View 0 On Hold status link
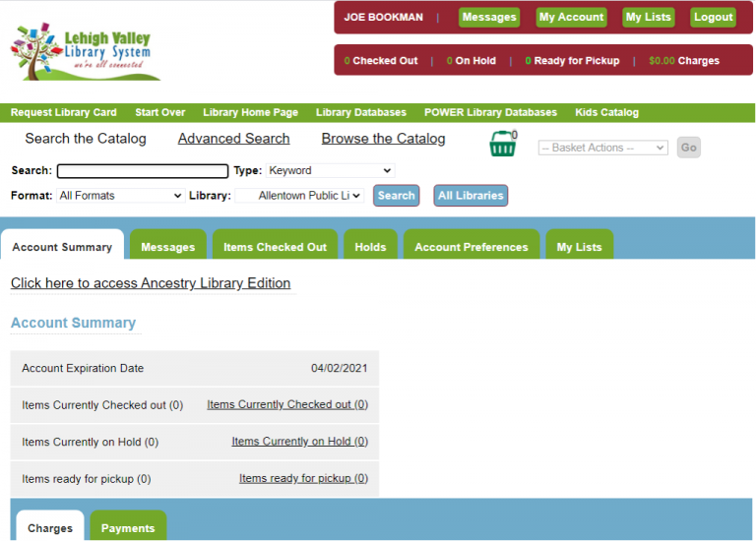Screen dimensions: 756x541 click(x=472, y=61)
